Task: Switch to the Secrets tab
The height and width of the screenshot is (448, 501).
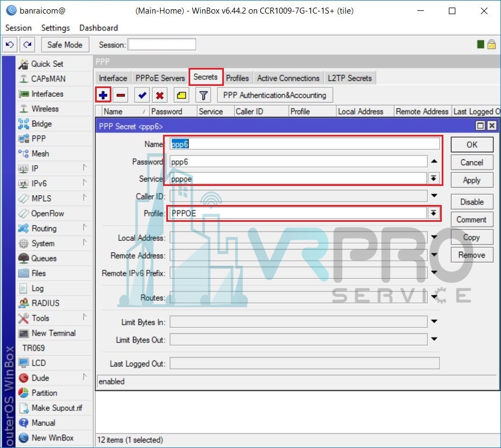Action: pyautogui.click(x=205, y=77)
